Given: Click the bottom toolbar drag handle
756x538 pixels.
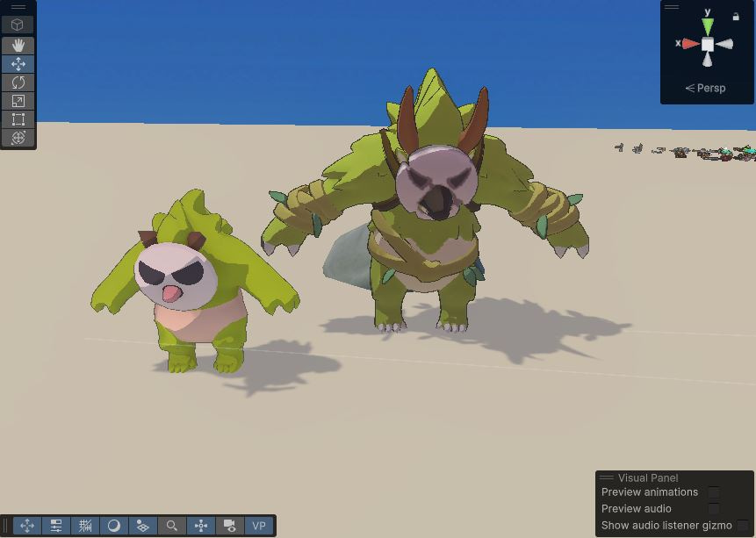Looking at the screenshot, I should coord(6,526).
